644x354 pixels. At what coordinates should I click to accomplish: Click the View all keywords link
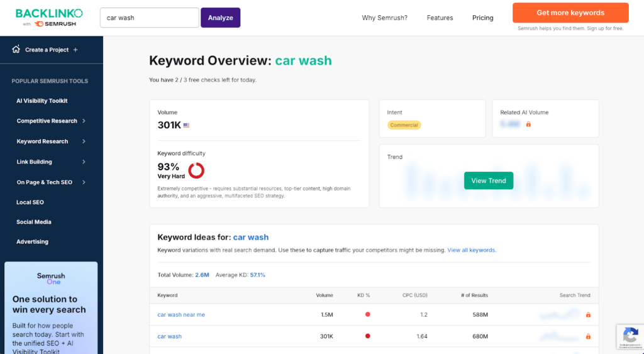472,250
